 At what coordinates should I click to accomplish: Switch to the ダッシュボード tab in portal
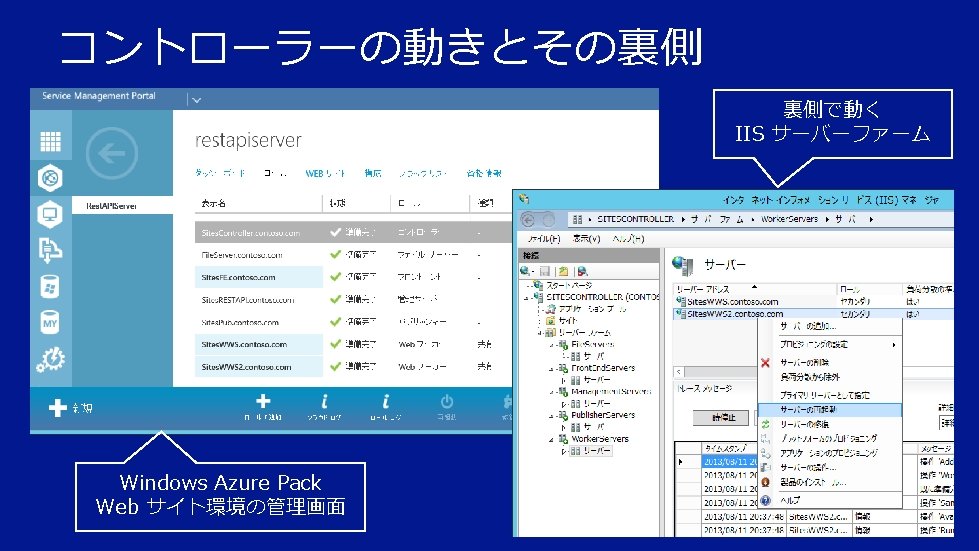pyautogui.click(x=220, y=173)
